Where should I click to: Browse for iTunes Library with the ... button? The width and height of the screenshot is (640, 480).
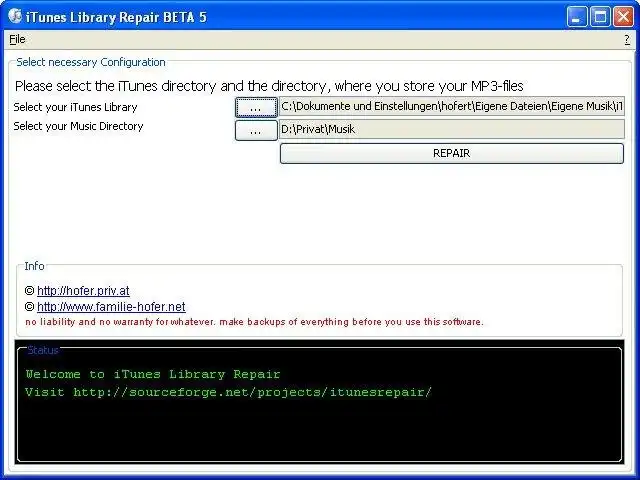256,107
